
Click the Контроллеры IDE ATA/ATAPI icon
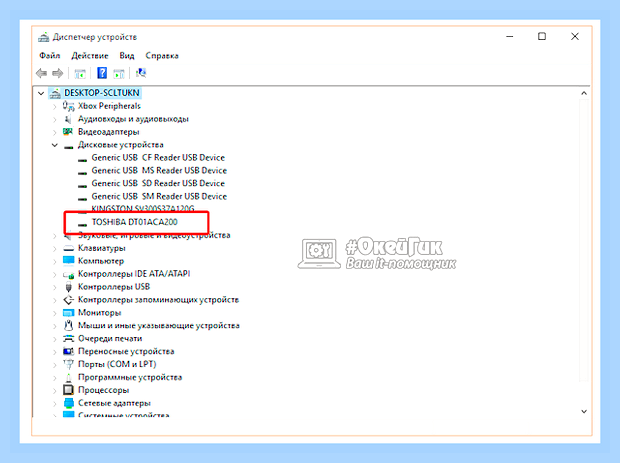[68, 274]
